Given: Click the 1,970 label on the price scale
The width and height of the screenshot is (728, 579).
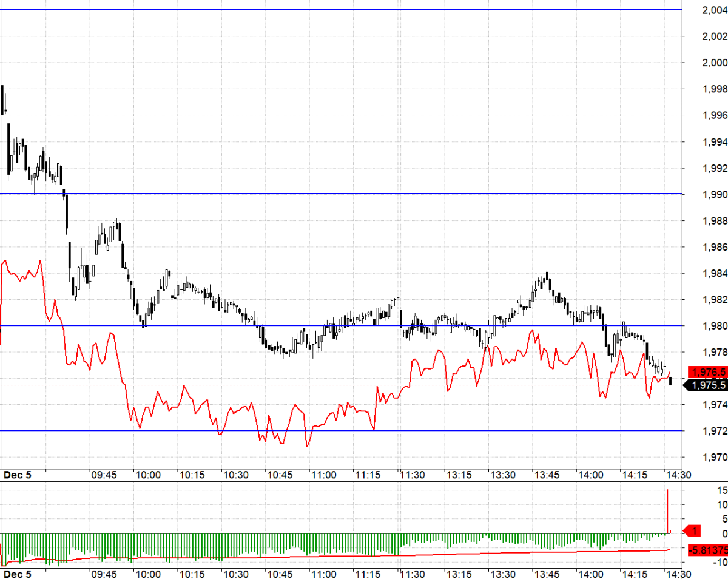Looking at the screenshot, I should (x=714, y=457).
